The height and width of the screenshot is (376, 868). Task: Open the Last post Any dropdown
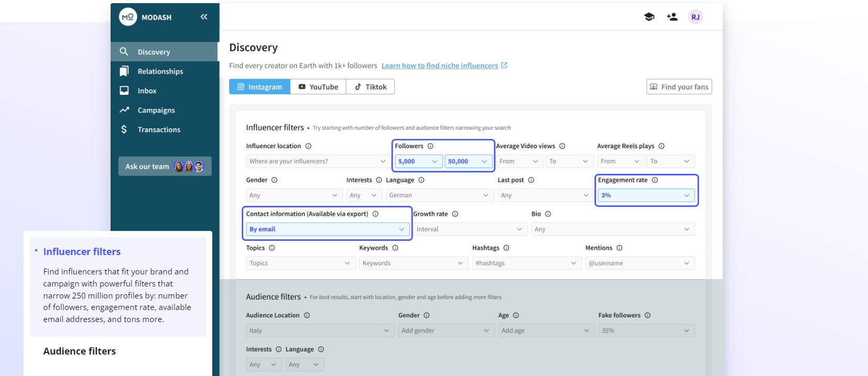545,195
